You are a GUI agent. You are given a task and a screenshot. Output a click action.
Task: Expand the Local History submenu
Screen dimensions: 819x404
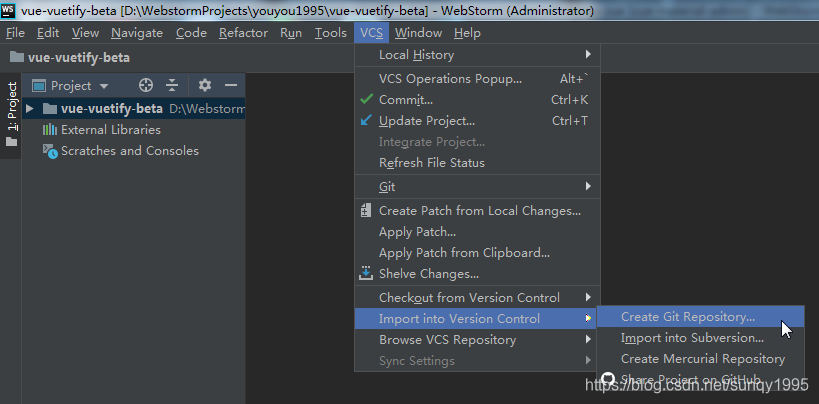(x=477, y=54)
